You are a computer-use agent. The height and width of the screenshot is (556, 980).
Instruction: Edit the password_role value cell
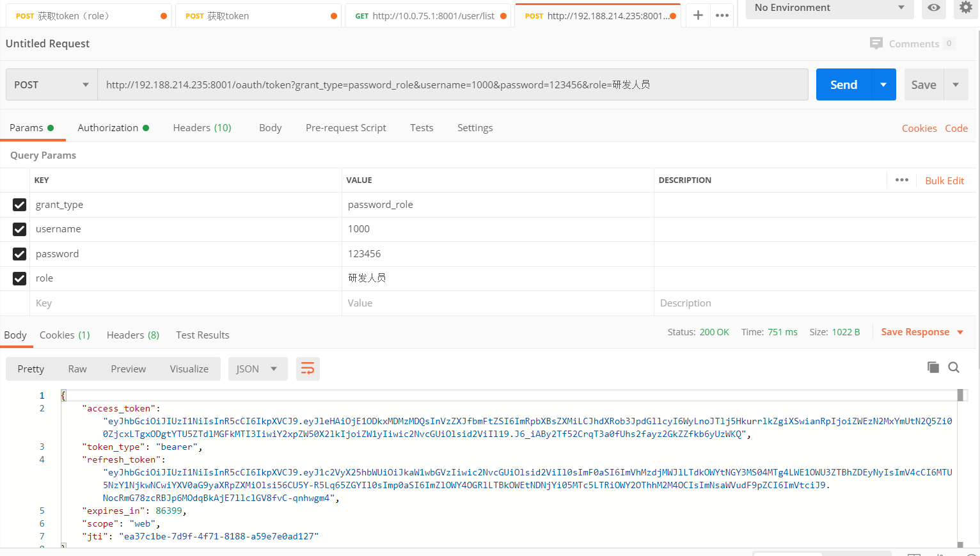[x=498, y=205]
